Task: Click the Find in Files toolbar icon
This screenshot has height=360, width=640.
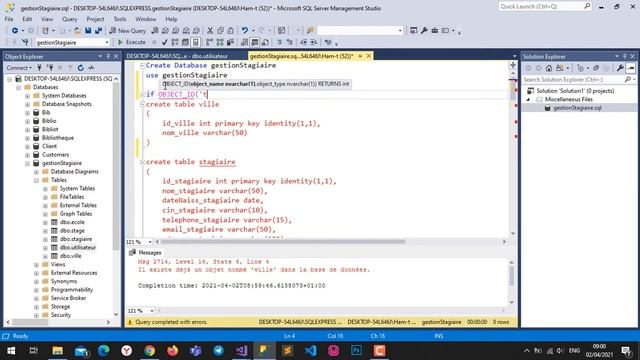Action: click(310, 31)
